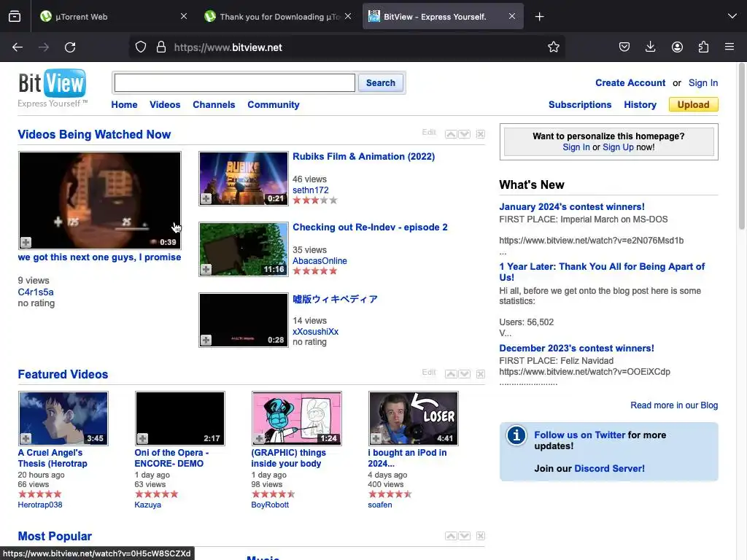Click the Twitter info icon
The height and width of the screenshot is (560, 747).
(516, 435)
